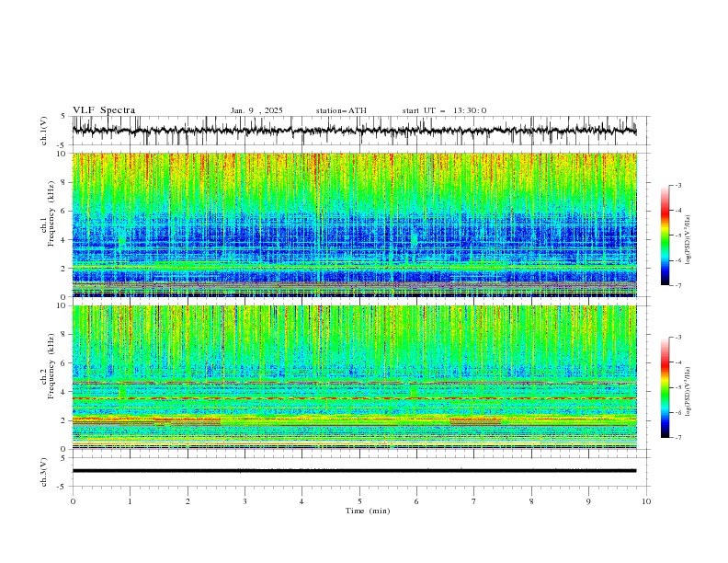Click the ch.2 spectrogram plot area
This screenshot has height=563, width=728.
pos(354,377)
